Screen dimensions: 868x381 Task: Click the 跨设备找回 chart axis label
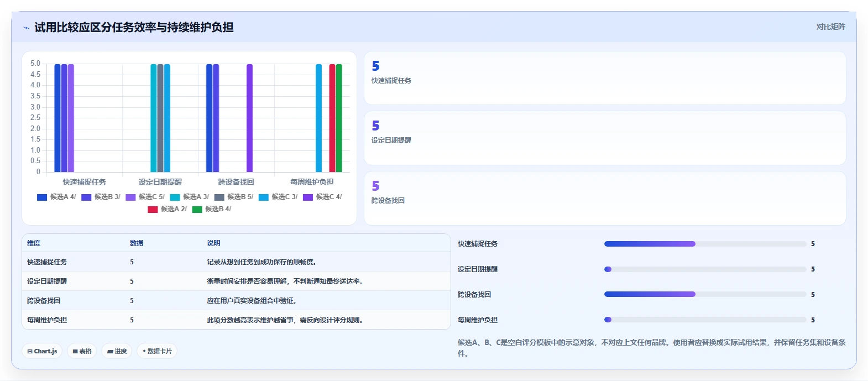tap(236, 182)
